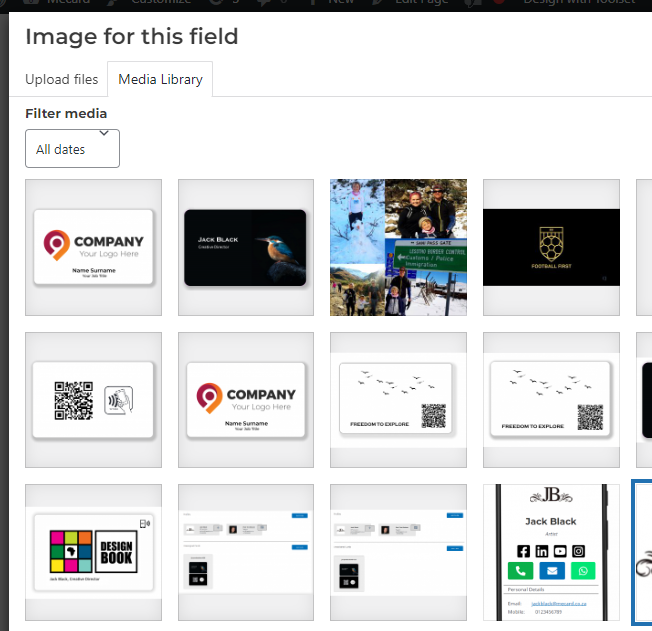Choose the QR code and NFC tap card image
This screenshot has height=631, width=652.
[x=94, y=400]
